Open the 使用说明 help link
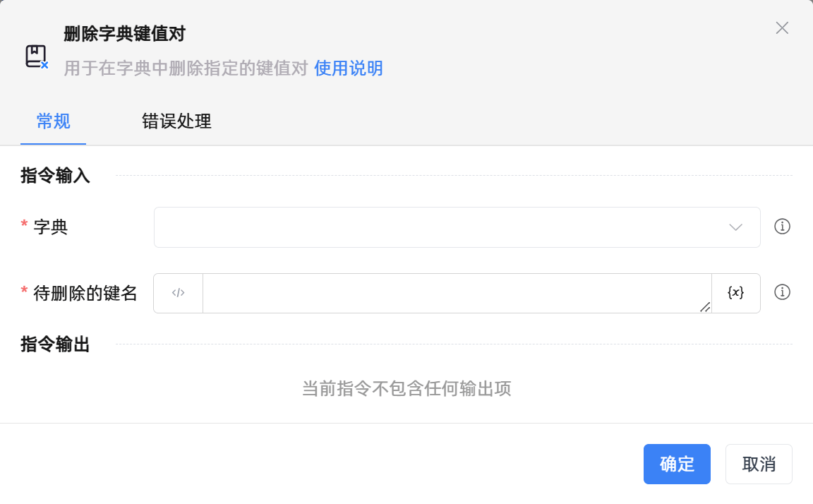The width and height of the screenshot is (813, 504). [x=349, y=68]
